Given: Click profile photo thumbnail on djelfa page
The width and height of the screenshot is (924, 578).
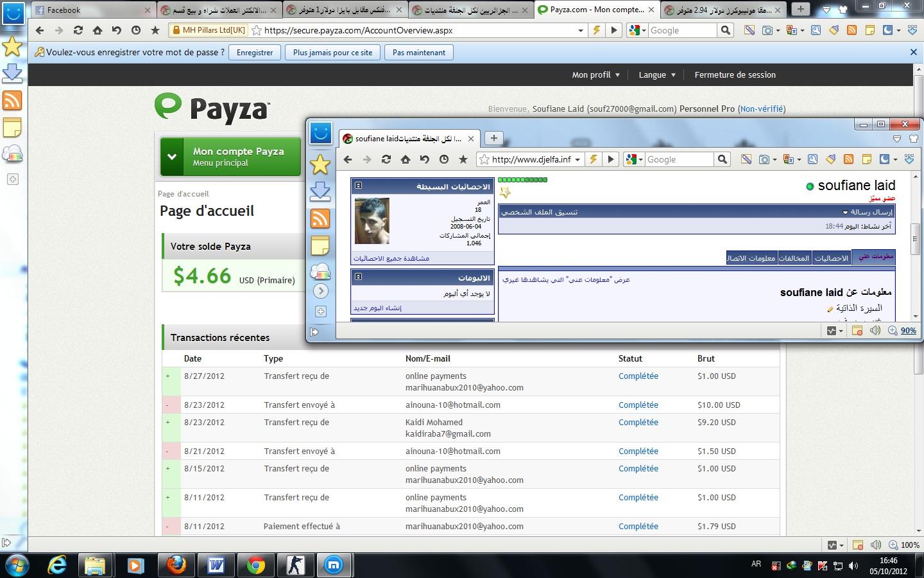Looking at the screenshot, I should click(x=372, y=221).
